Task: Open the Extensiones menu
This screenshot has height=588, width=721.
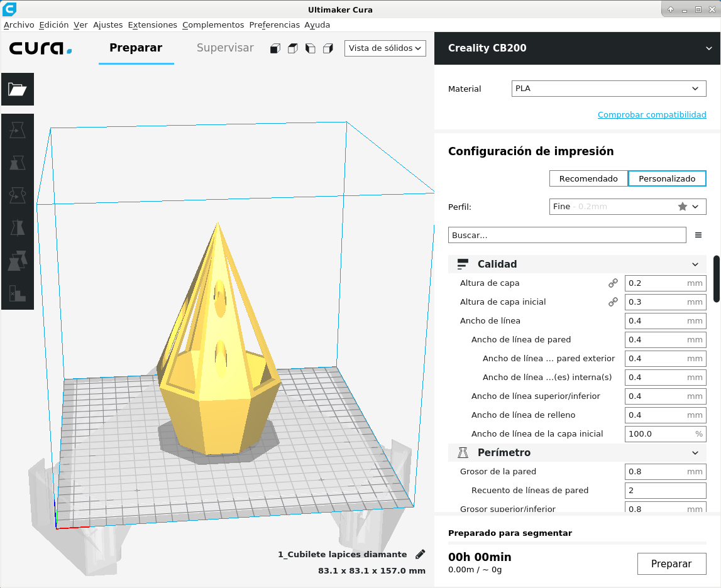Action: point(152,25)
